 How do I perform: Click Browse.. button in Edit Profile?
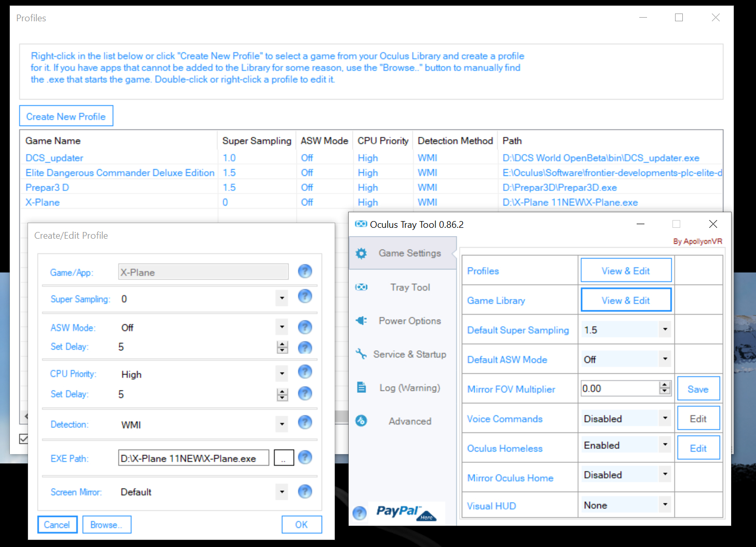click(107, 525)
